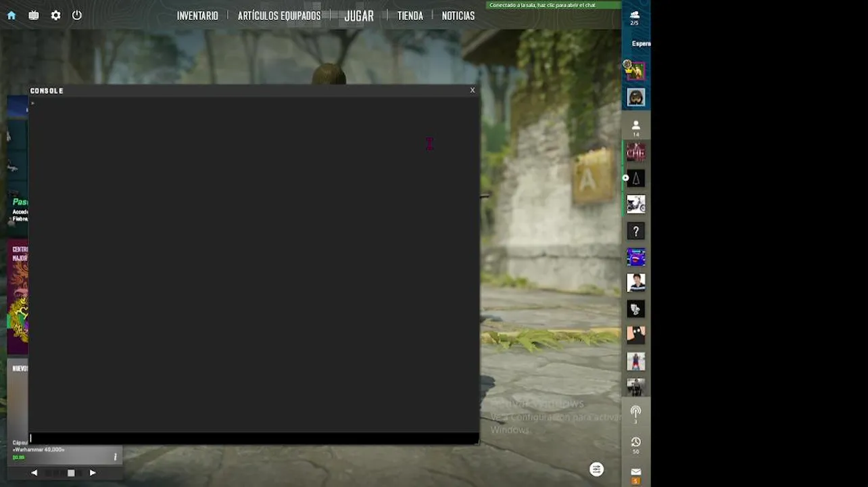868x487 pixels.
Task: Select friend avatar showing a man's photo
Action: (x=635, y=283)
